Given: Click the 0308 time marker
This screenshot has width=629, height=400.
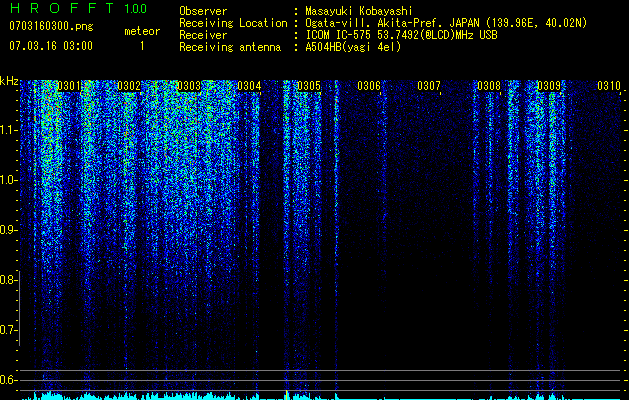Looking at the screenshot, I should 489,86.
